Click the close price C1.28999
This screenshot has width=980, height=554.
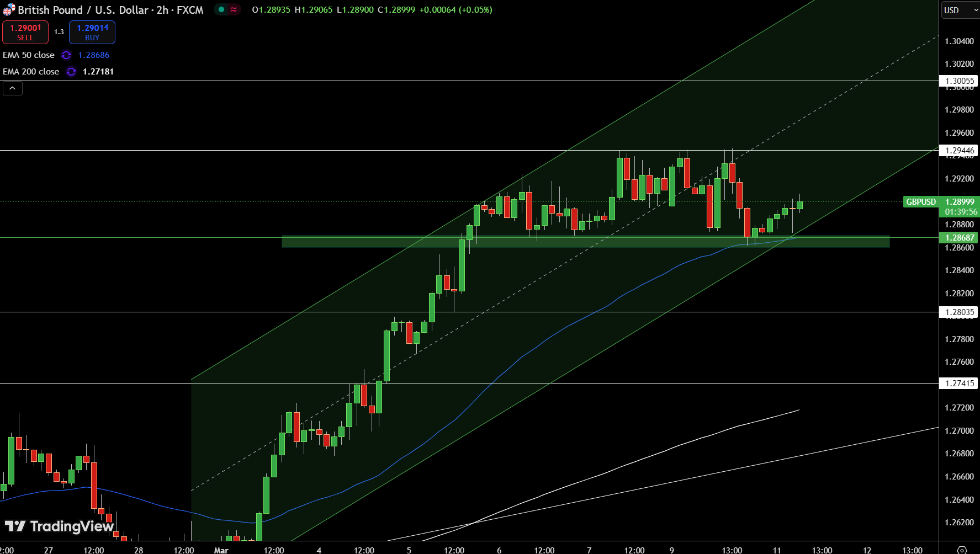coord(396,10)
